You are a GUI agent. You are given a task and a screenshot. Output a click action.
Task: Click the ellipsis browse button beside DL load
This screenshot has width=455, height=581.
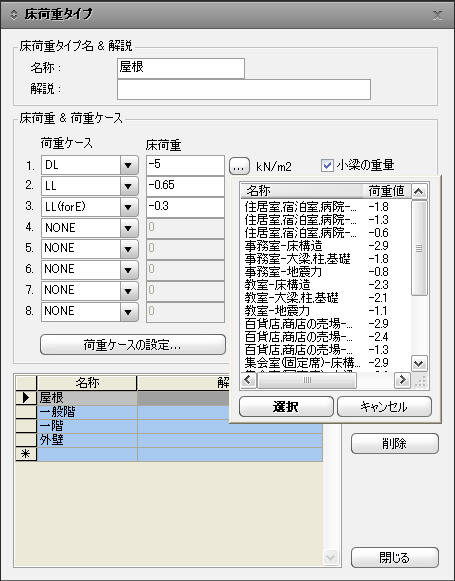pos(239,166)
